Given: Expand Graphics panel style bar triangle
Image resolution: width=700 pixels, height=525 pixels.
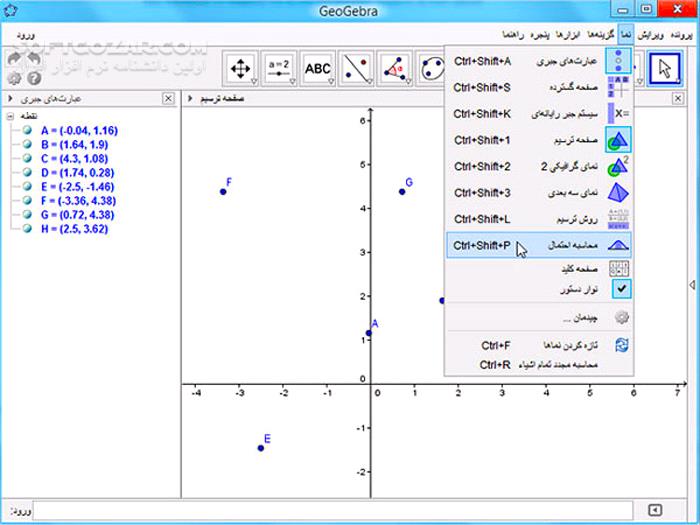Looking at the screenshot, I should (x=190, y=98).
